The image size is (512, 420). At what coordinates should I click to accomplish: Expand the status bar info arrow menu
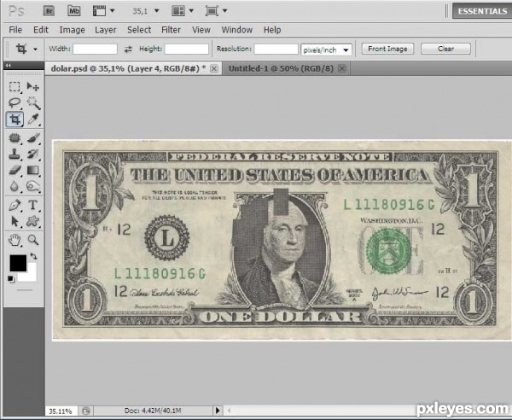pyautogui.click(x=218, y=411)
